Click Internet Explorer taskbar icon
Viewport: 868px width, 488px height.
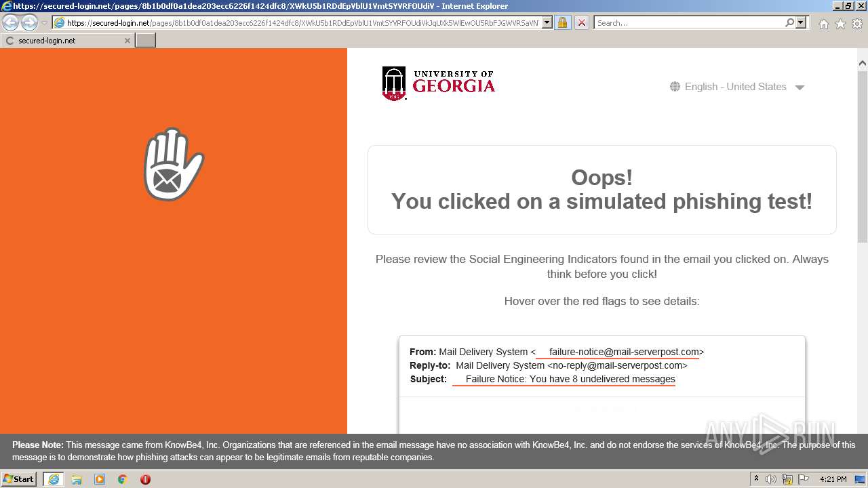pyautogui.click(x=54, y=479)
